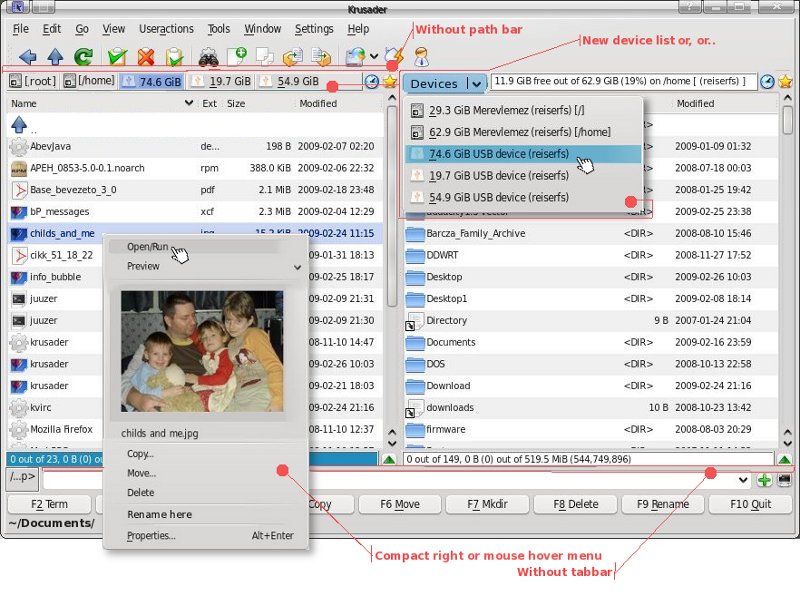Click the Back arrow toolbar icon

click(27, 57)
